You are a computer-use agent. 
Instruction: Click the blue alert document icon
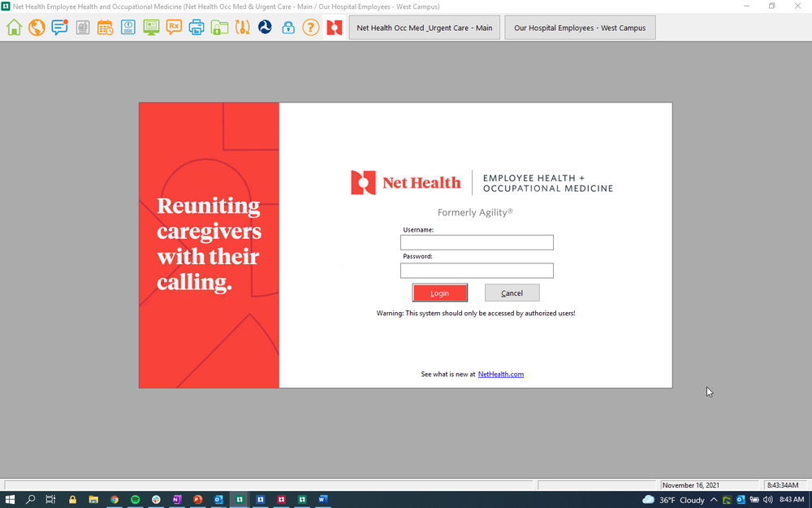point(128,28)
